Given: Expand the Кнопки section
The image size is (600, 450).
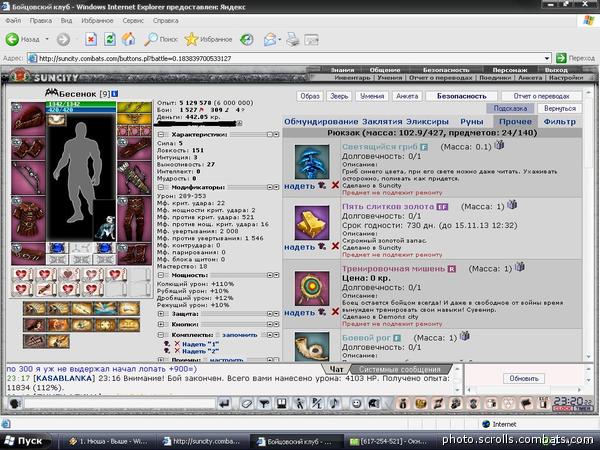Looking at the screenshot, I should pos(161,324).
